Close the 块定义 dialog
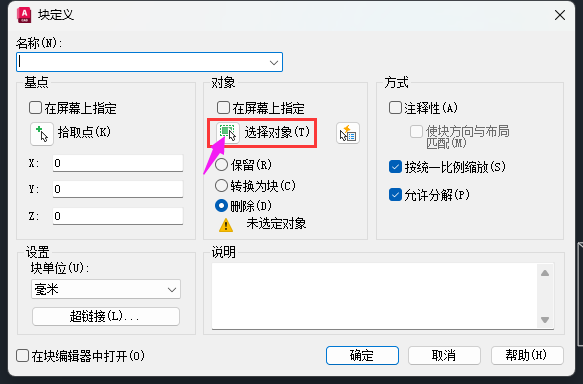Viewport: 583px width, 384px height. (x=560, y=15)
